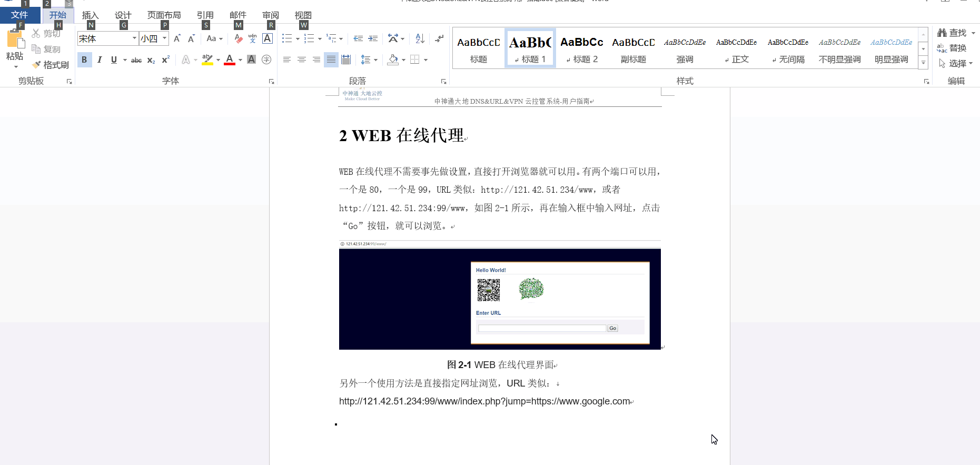Open the font name dropdown (宋体)
Viewport: 980px width, 465px height.
coord(134,38)
